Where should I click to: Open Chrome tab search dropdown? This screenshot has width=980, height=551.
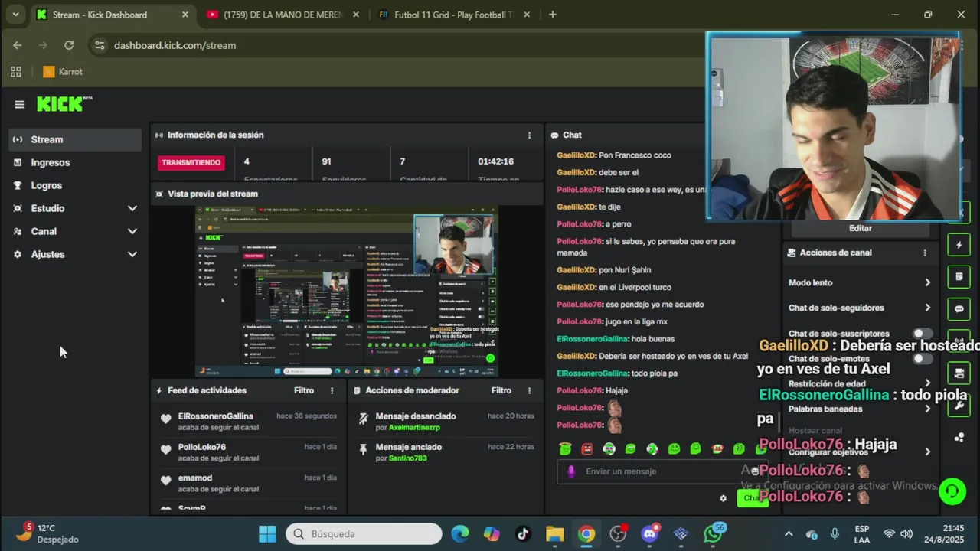tap(15, 15)
